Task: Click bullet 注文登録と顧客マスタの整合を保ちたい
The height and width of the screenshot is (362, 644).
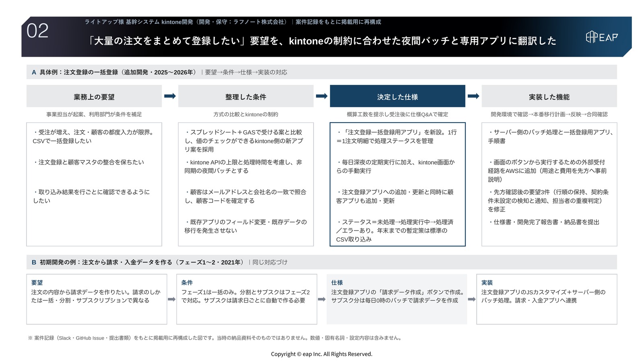Action: pyautogui.click(x=88, y=162)
